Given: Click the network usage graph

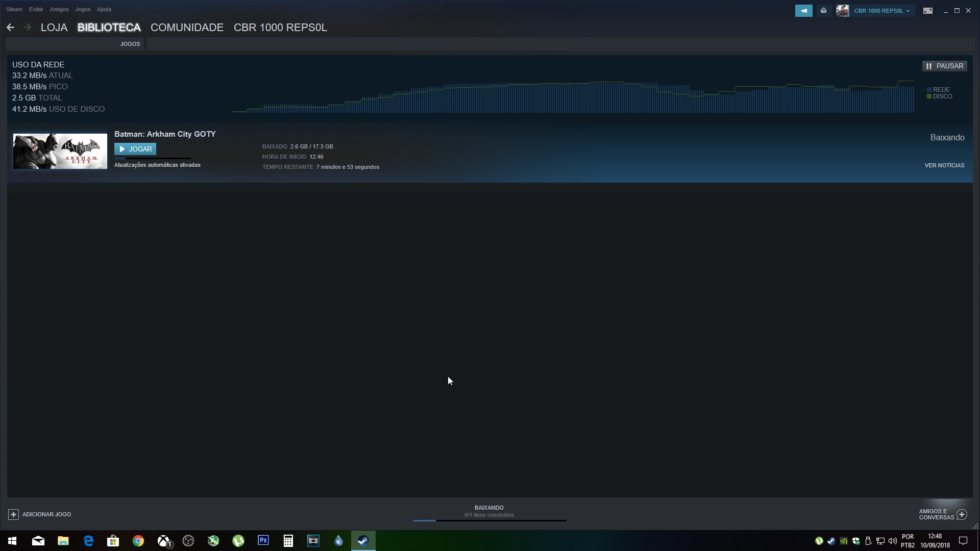Looking at the screenshot, I should (572, 96).
